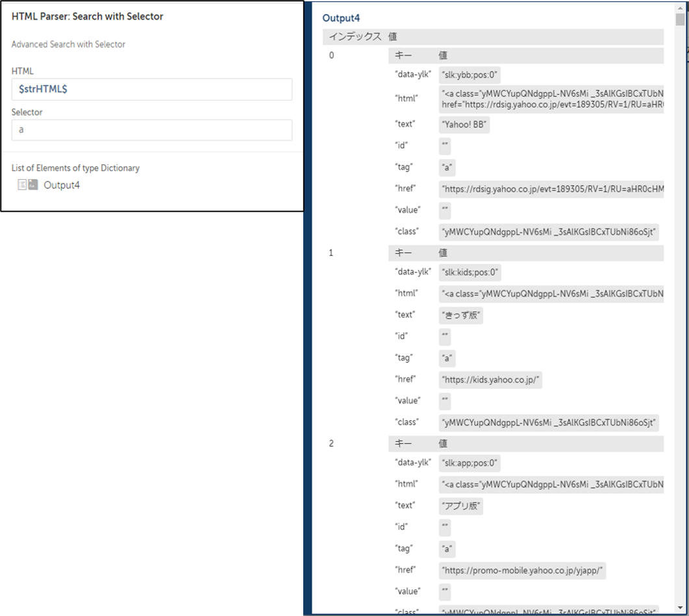The width and height of the screenshot is (689, 616).
Task: Click the "text" key in index 2
Action: pos(405,505)
